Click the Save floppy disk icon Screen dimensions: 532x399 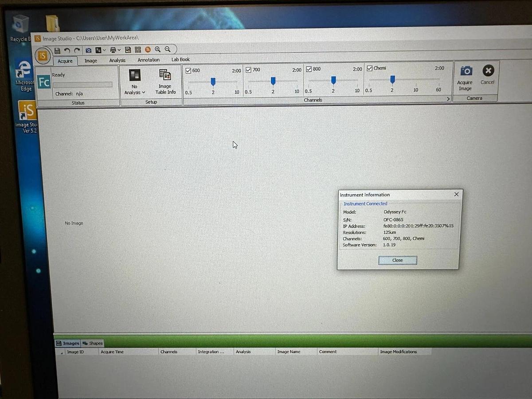pos(58,50)
